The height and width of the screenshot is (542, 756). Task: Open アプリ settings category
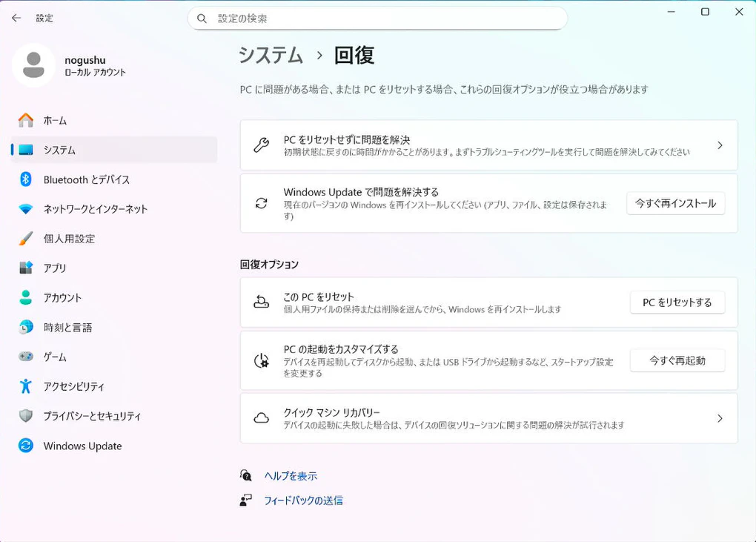point(114,268)
